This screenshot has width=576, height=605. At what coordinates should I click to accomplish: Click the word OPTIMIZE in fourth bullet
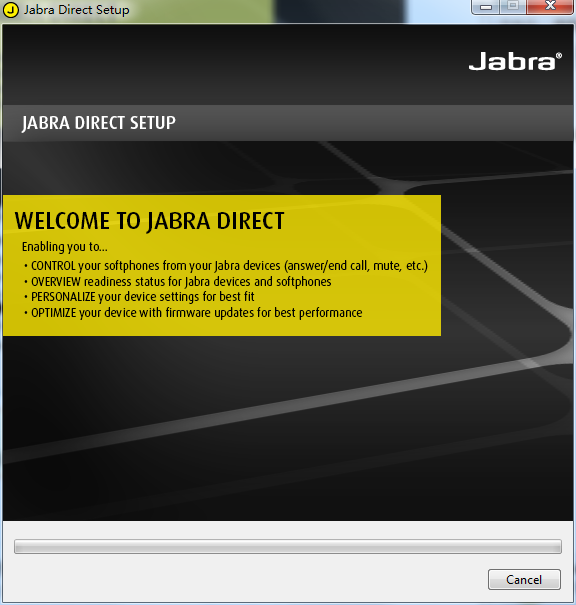54,313
